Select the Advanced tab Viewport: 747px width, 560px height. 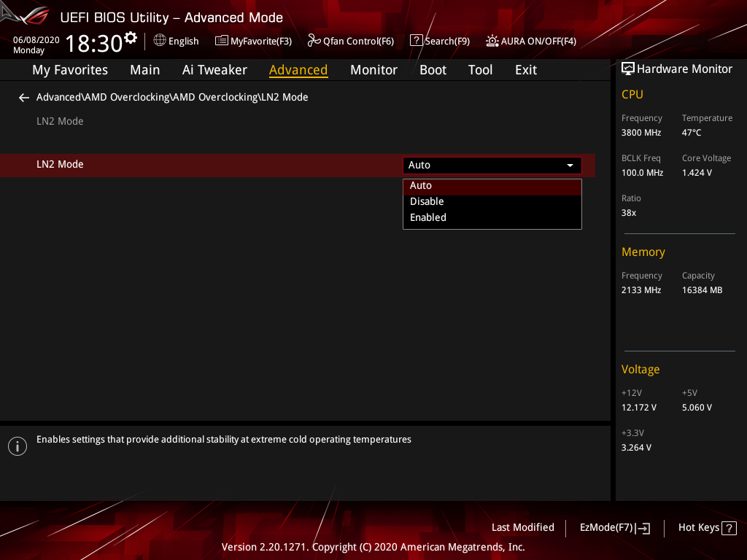click(298, 70)
